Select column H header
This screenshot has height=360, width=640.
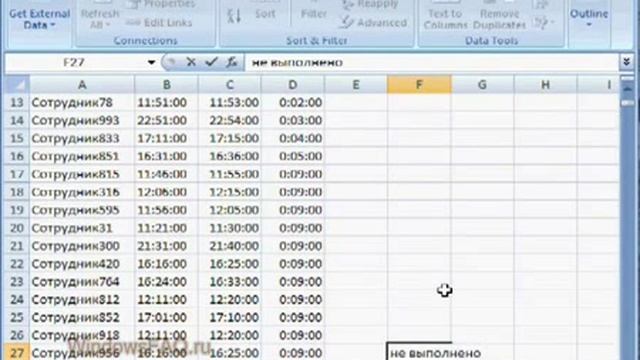545,84
